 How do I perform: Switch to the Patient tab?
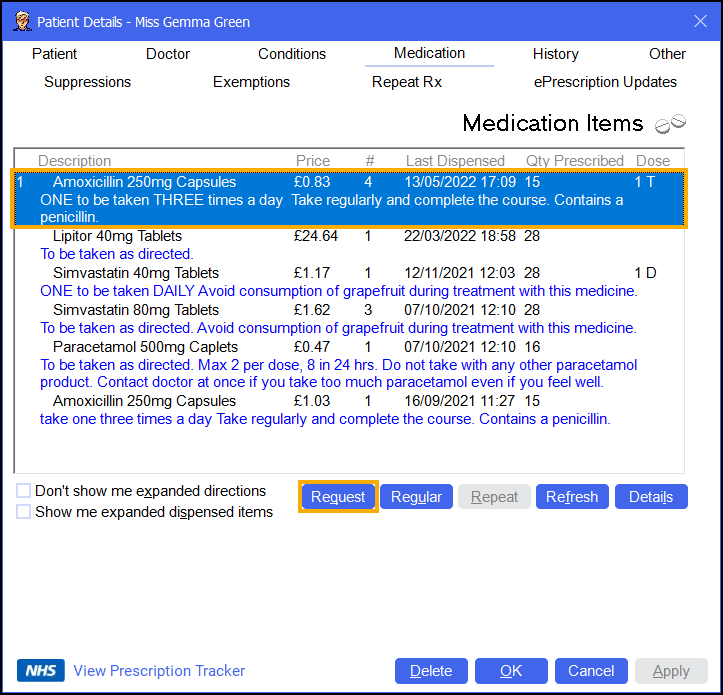[54, 54]
